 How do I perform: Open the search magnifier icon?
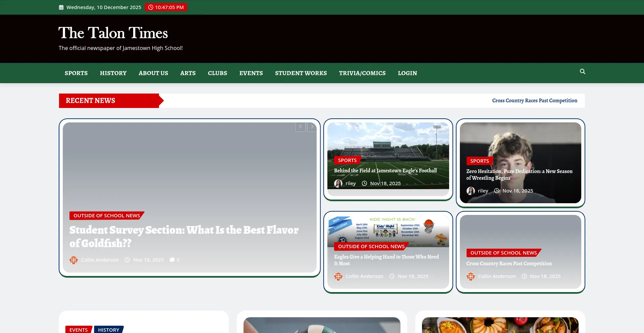[582, 71]
